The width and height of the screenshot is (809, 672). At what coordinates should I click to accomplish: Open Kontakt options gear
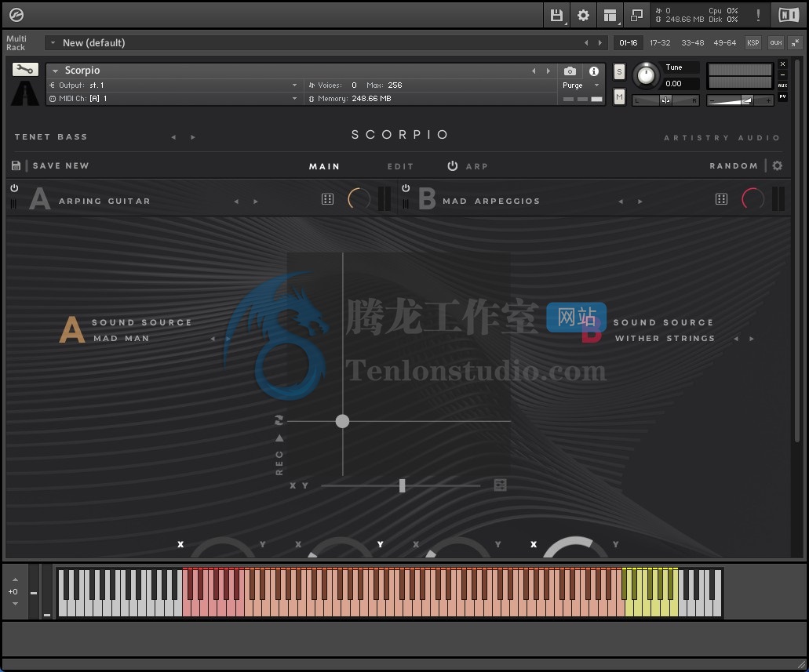[x=583, y=15]
